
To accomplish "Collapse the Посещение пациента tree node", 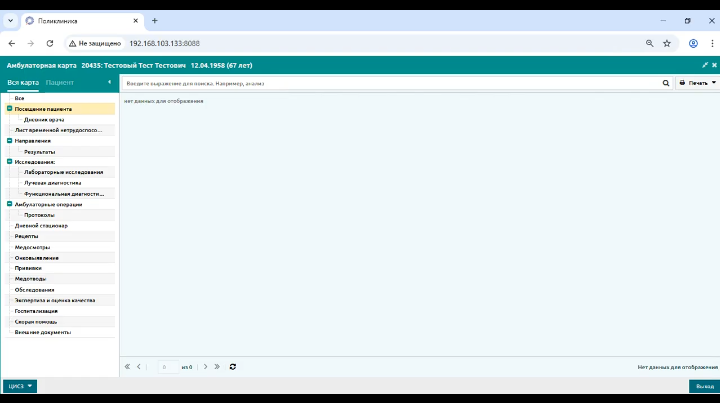I will [9, 109].
